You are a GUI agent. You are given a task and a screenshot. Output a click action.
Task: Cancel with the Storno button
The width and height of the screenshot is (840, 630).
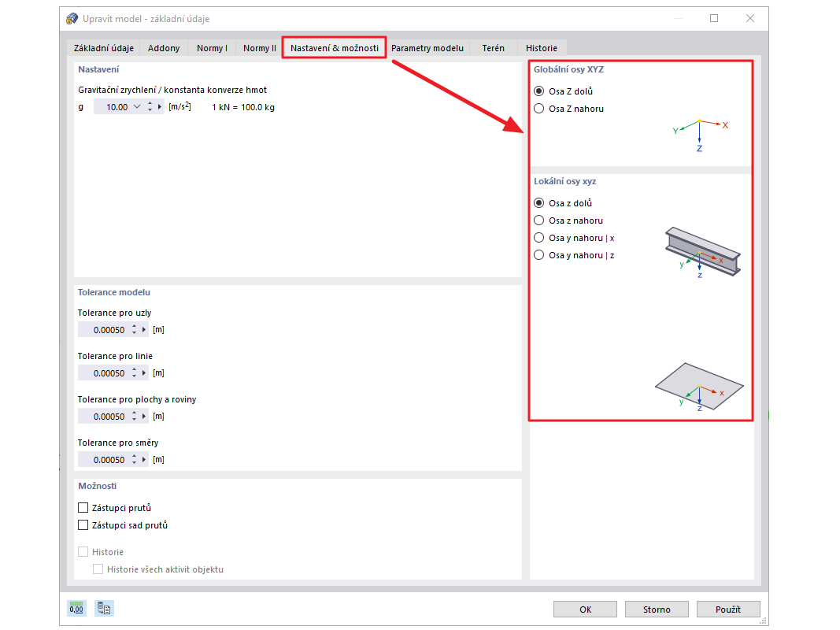657,609
